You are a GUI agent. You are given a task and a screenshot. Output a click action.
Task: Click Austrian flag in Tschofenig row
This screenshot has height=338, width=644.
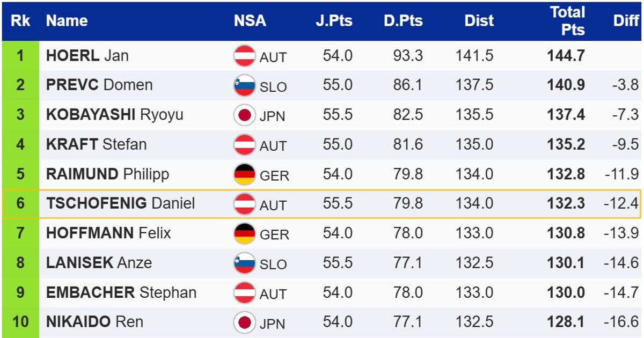coord(244,204)
